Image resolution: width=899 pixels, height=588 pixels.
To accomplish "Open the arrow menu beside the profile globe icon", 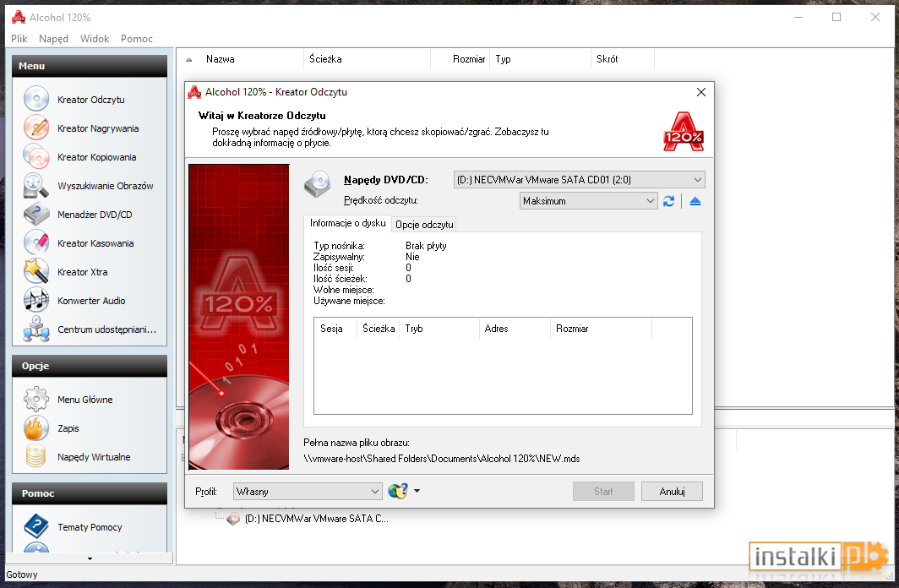I will [x=417, y=491].
